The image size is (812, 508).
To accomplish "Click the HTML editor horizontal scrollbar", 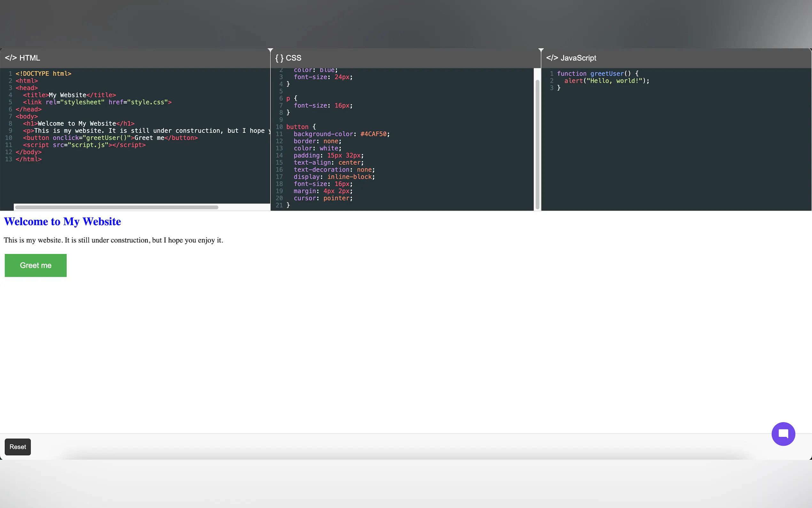I will click(x=117, y=207).
